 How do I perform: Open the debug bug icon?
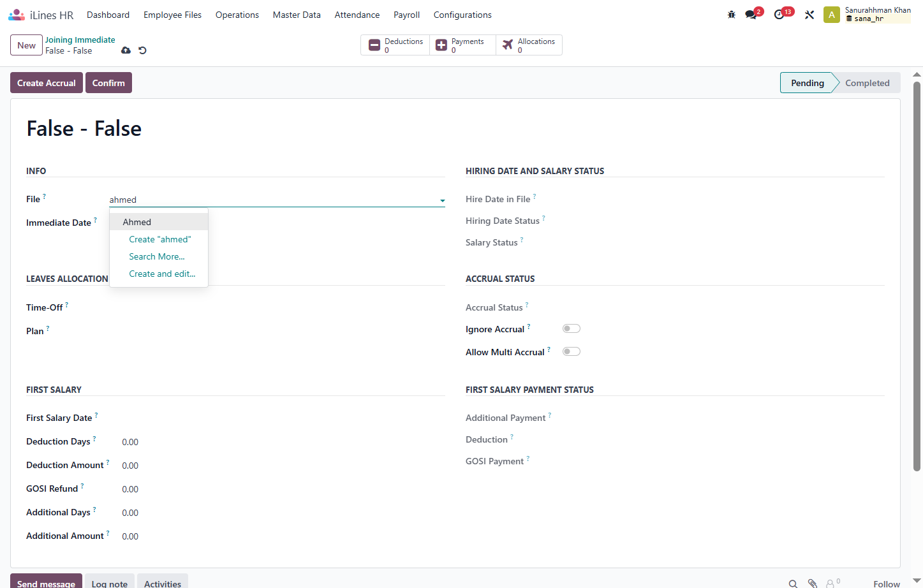pos(732,15)
